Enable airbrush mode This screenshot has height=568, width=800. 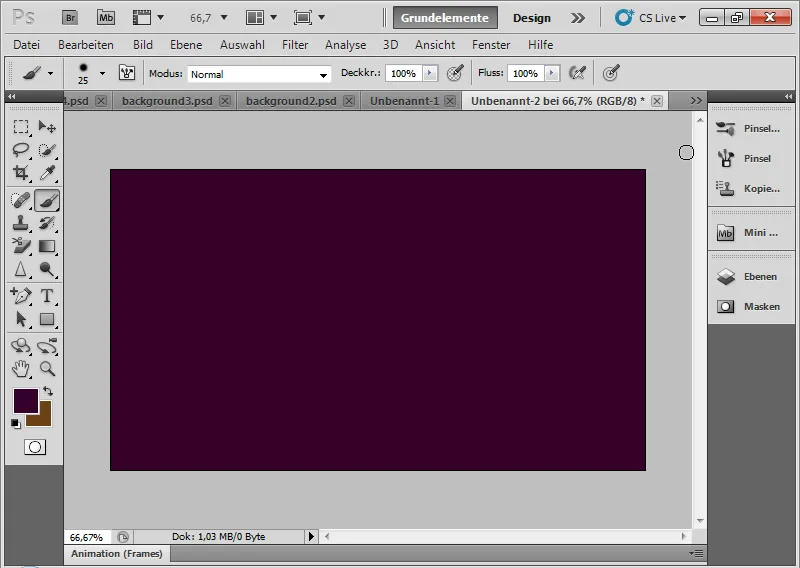click(x=577, y=73)
